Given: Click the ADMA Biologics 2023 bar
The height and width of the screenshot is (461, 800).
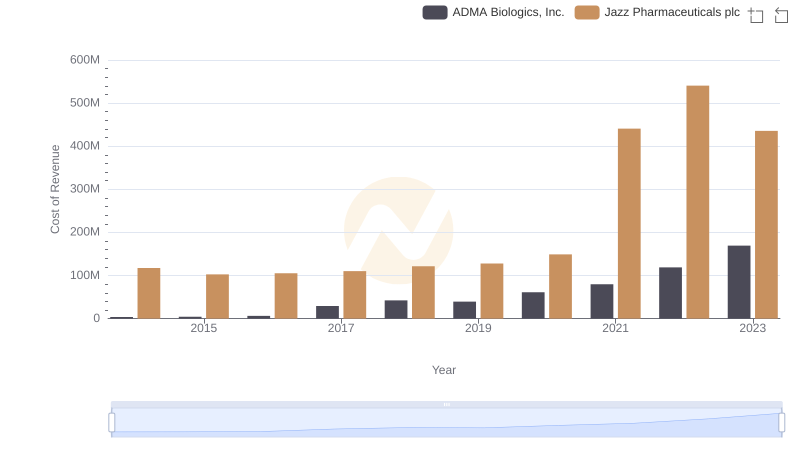Looking at the screenshot, I should pyautogui.click(x=739, y=282).
